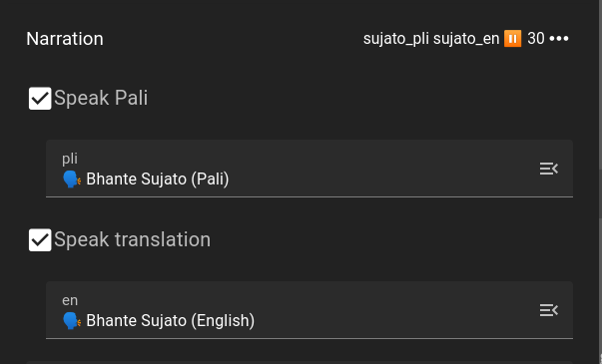Collapse the Narration section header
This screenshot has height=364, width=602.
[298, 39]
